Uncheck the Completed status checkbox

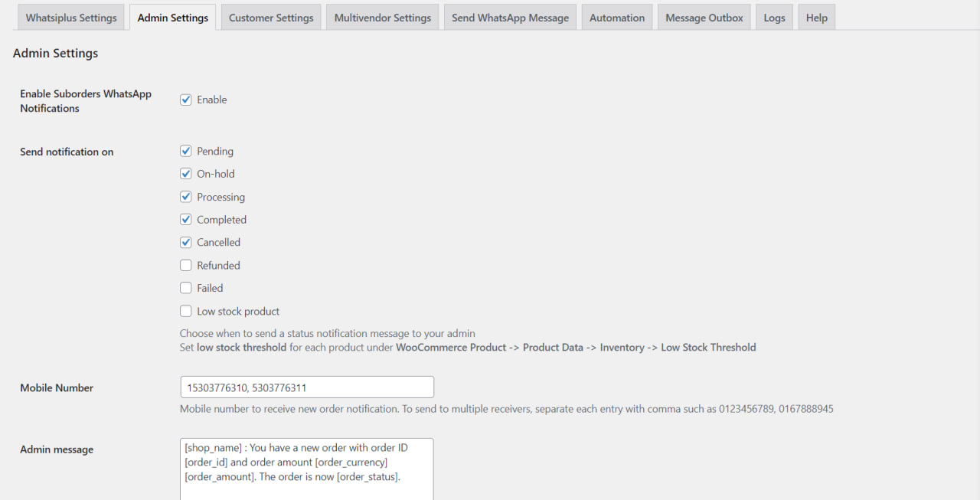(x=185, y=219)
